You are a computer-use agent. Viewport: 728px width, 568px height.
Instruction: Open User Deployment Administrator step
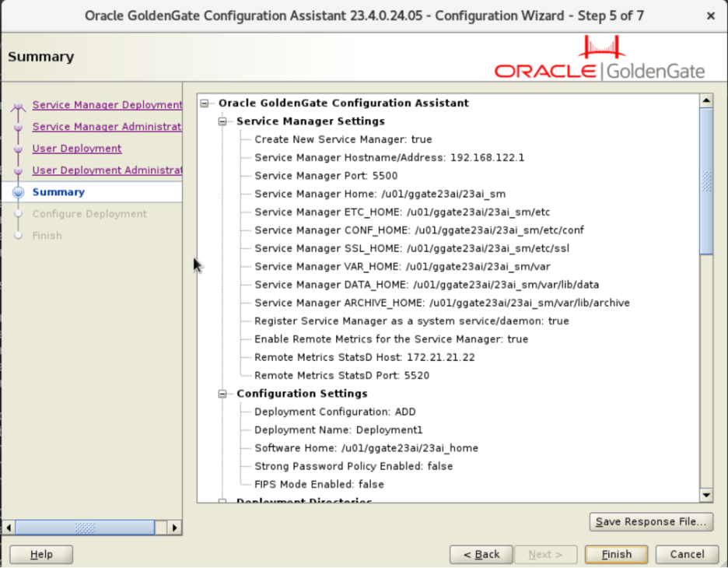(x=107, y=170)
